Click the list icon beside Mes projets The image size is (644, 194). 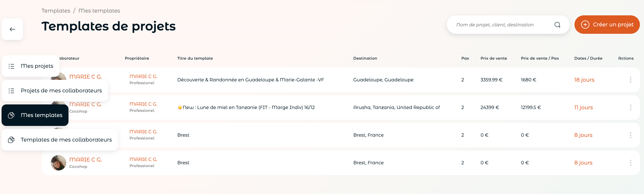11,66
